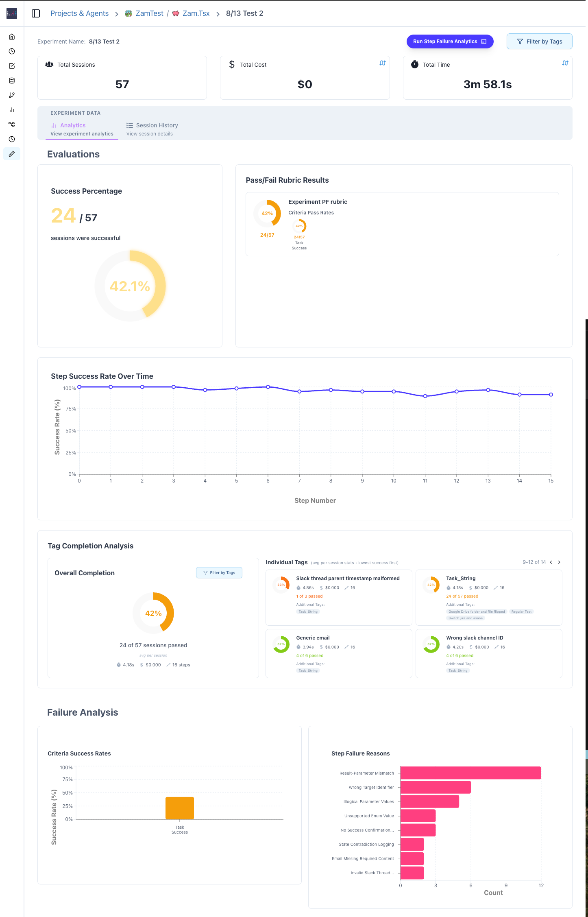Image resolution: width=588 pixels, height=917 pixels.
Task: Show previous Individual Tags page with left chevron
Action: (551, 562)
